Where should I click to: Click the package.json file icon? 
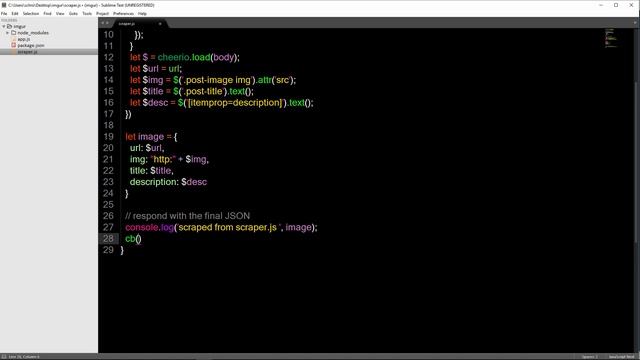[13, 45]
